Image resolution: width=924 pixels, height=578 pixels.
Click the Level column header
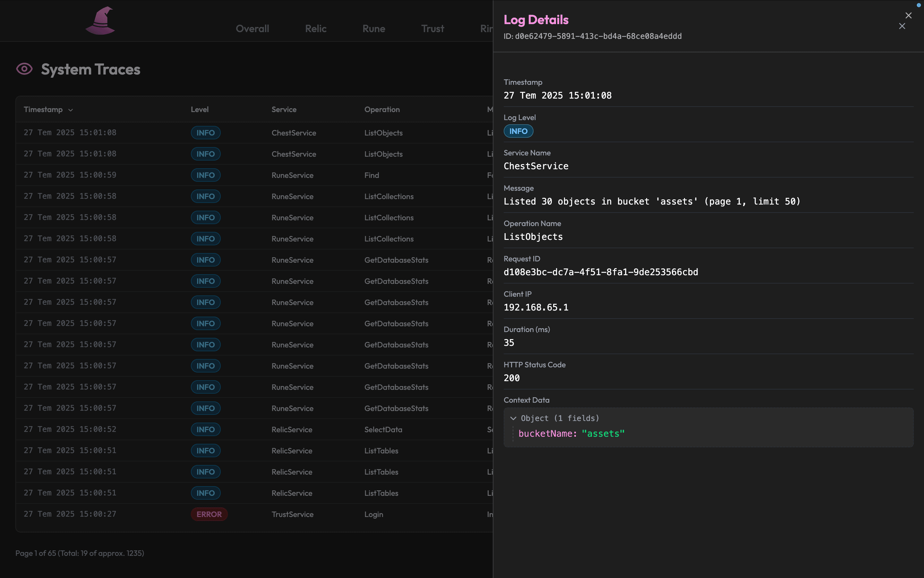(200, 109)
